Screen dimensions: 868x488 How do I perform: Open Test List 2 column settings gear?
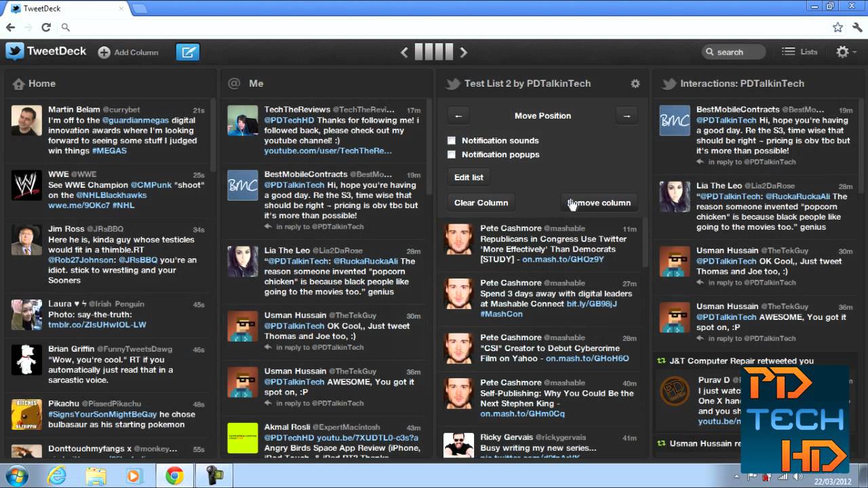pos(635,83)
